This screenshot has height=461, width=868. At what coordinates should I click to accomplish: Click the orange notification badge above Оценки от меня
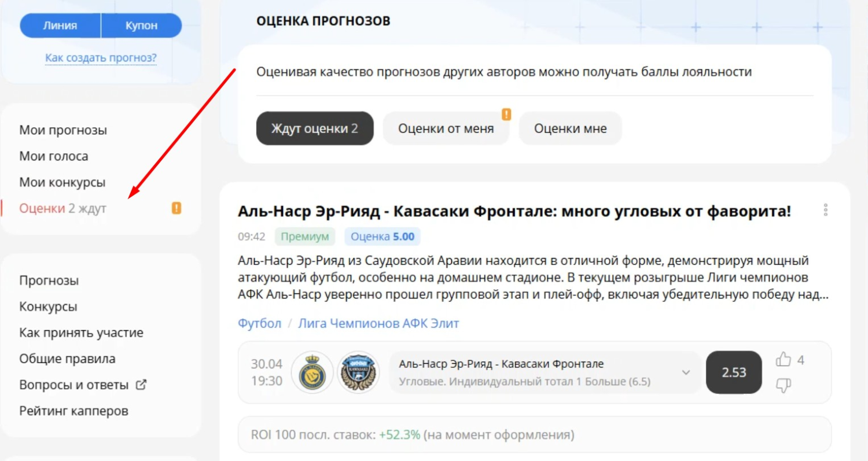(506, 115)
